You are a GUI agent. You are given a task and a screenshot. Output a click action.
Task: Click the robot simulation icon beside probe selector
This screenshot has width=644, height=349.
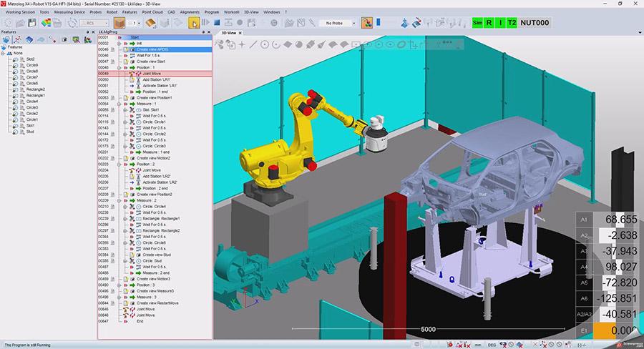pyautogui.click(x=367, y=23)
